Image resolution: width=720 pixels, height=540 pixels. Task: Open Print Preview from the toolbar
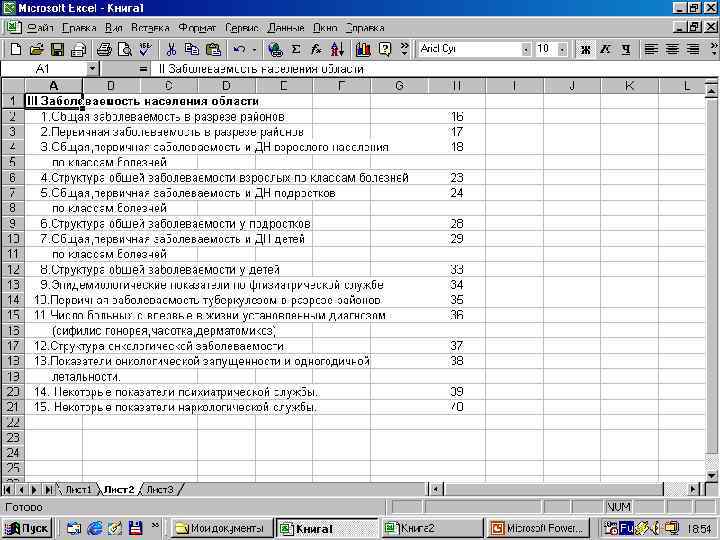(x=125, y=49)
